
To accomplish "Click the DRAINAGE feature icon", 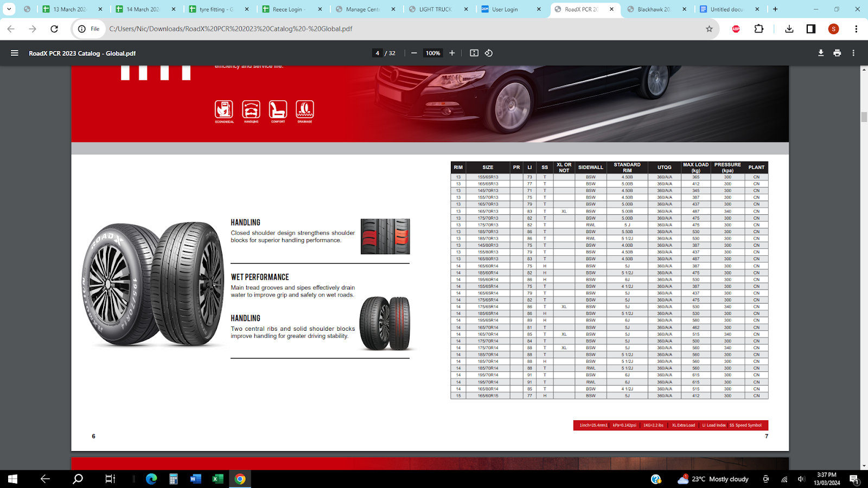I will (x=305, y=112).
